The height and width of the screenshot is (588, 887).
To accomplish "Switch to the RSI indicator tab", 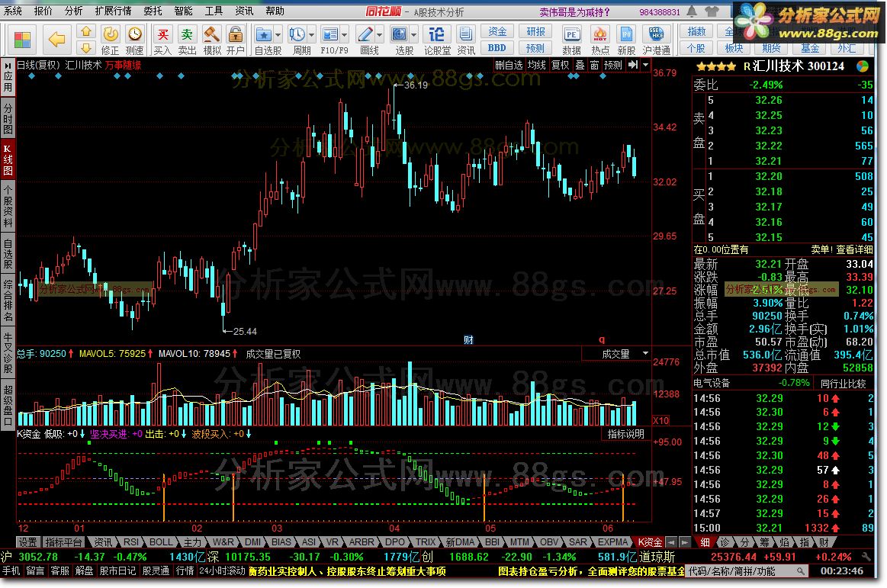I will (130, 542).
